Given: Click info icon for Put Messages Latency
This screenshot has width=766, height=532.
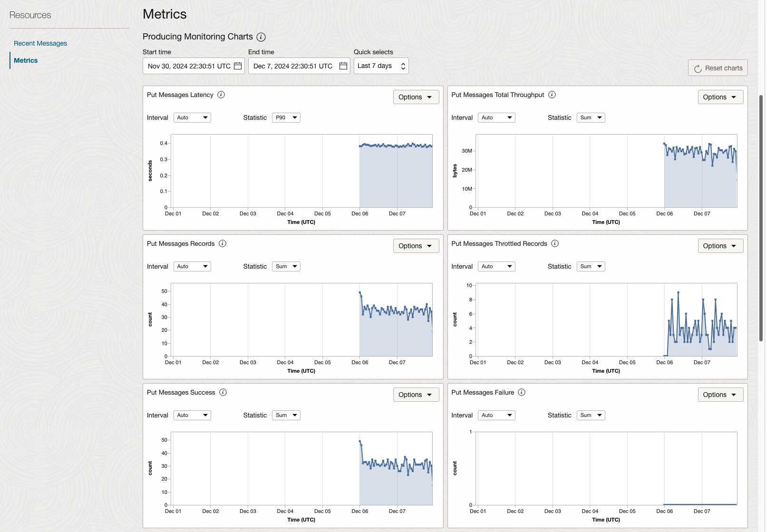Looking at the screenshot, I should coord(221,95).
